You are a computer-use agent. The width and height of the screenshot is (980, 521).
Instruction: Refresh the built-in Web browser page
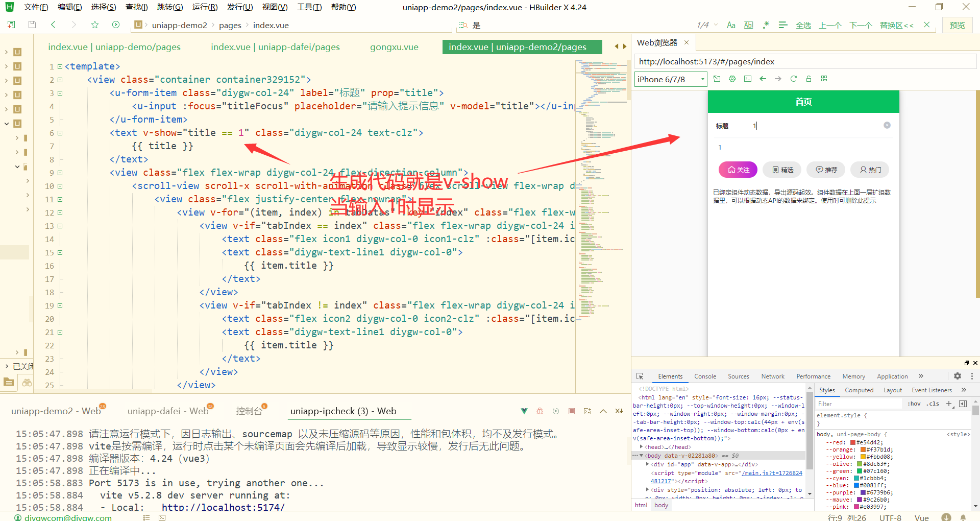point(793,79)
